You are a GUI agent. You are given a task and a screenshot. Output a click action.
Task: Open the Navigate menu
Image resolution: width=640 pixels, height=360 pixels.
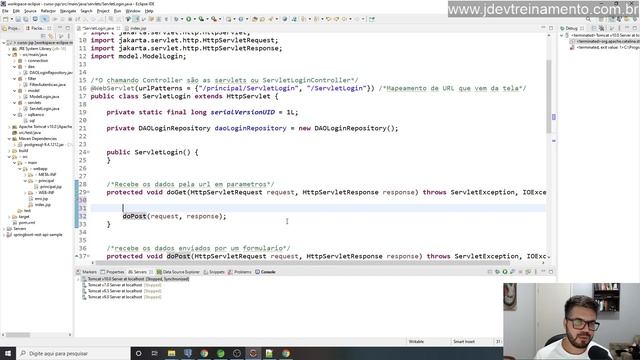(x=68, y=11)
